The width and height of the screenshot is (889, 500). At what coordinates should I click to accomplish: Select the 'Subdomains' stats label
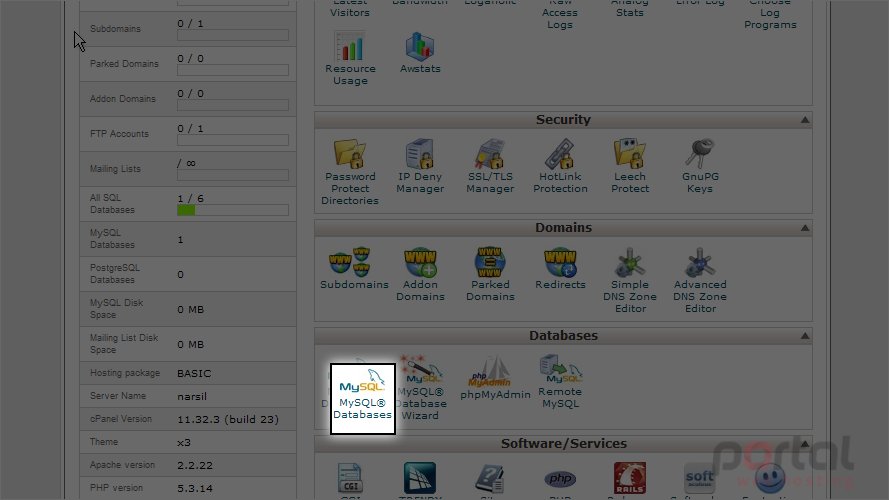[x=115, y=29]
